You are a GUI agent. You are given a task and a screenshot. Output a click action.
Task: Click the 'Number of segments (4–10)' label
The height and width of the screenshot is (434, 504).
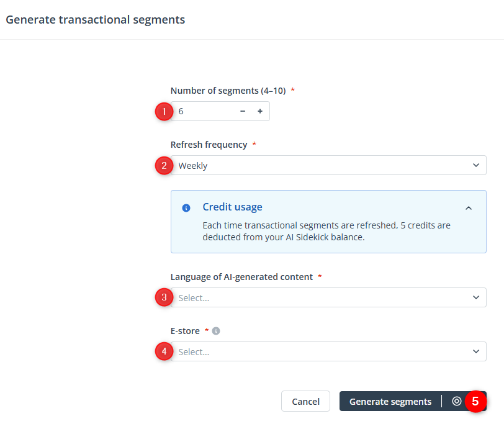[228, 91]
